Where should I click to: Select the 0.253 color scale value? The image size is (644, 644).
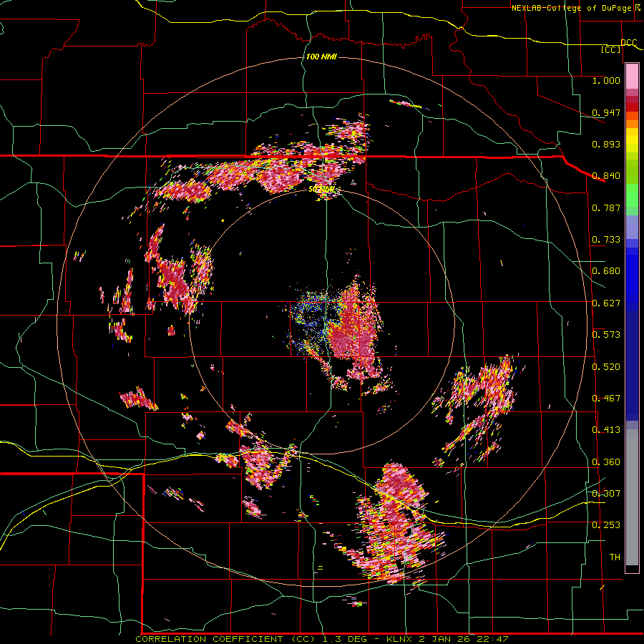tap(606, 525)
